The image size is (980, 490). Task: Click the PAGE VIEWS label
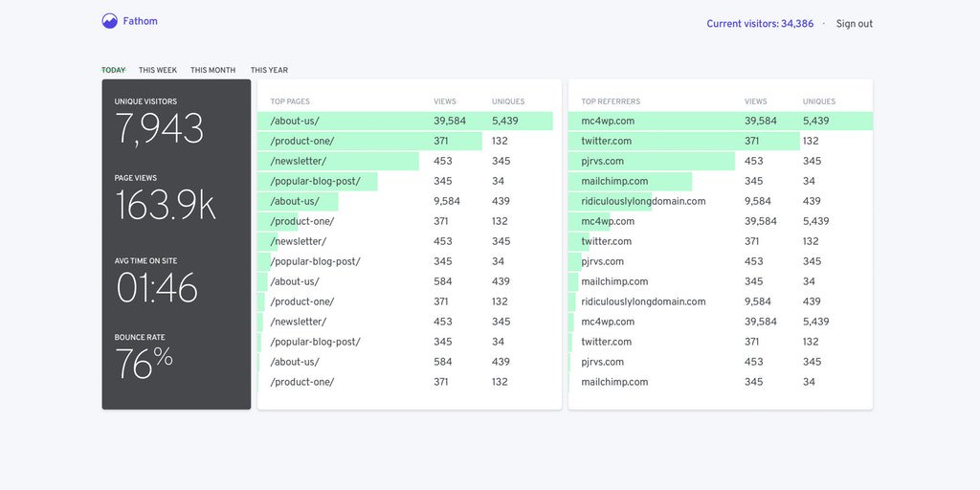(136, 178)
